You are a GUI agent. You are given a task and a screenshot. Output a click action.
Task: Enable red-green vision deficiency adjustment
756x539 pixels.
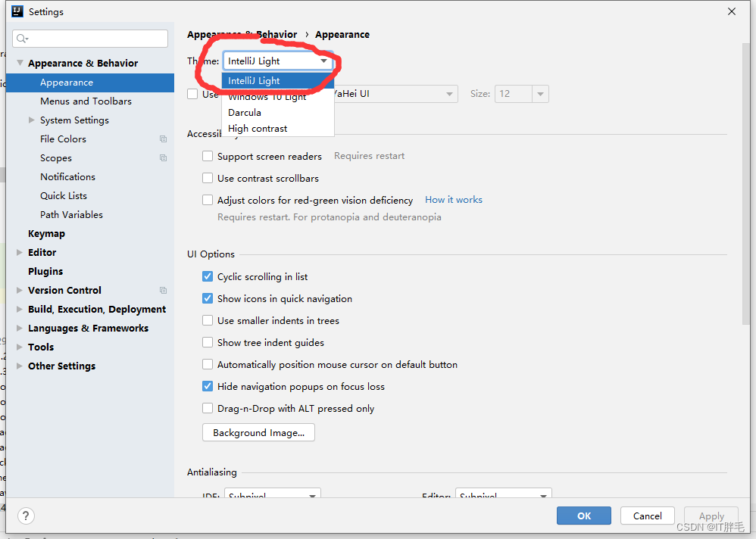[x=208, y=200]
